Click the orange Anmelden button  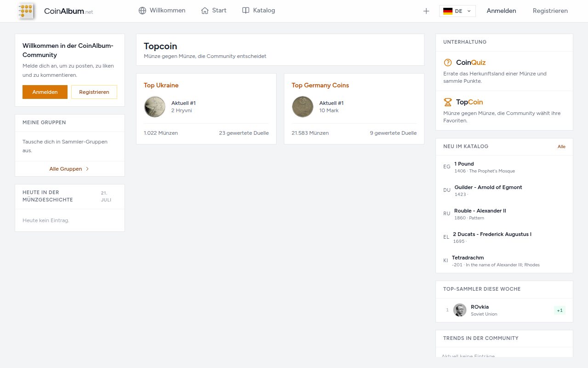click(x=45, y=92)
